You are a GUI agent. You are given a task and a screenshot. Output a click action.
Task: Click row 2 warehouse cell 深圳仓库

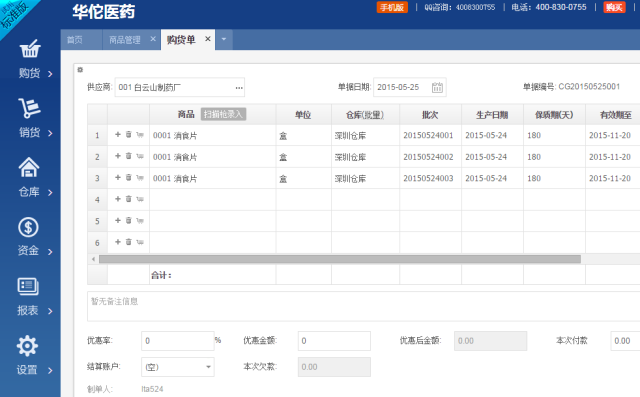click(x=365, y=157)
